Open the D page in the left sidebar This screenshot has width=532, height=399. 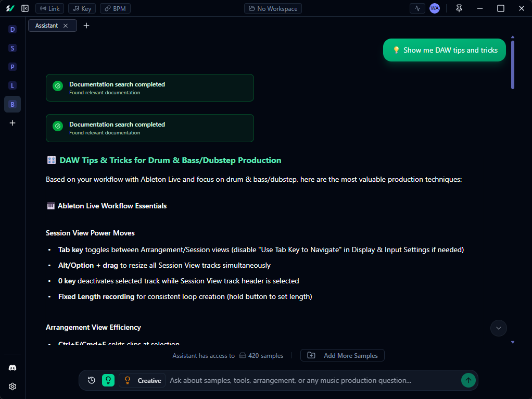[x=12, y=29]
